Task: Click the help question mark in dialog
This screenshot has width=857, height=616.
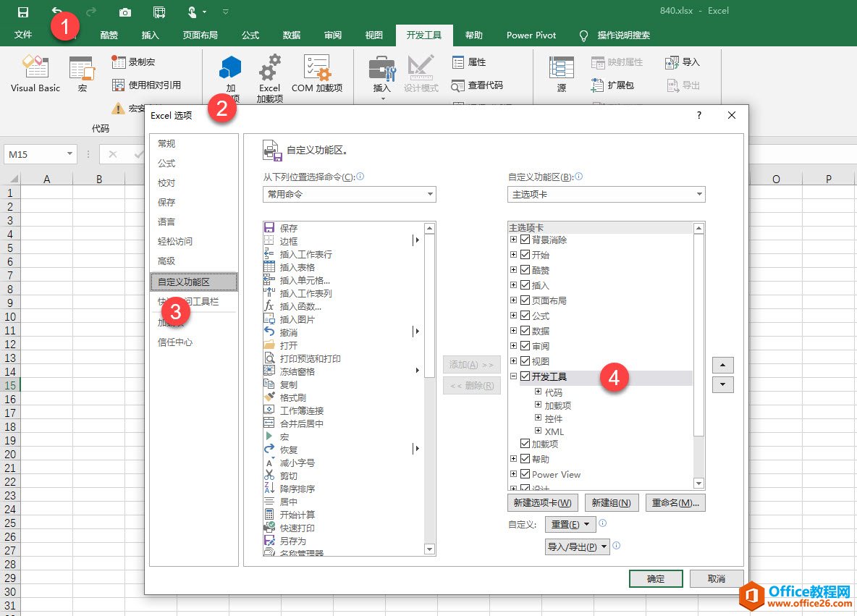Action: coord(699,115)
